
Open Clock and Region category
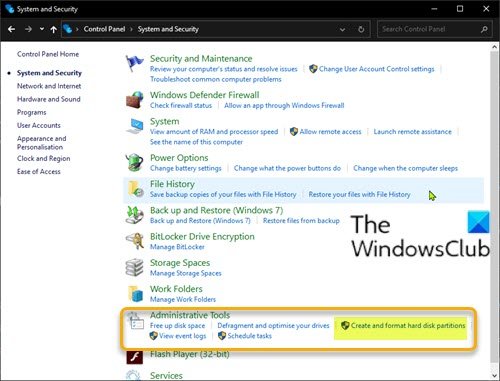click(x=44, y=158)
